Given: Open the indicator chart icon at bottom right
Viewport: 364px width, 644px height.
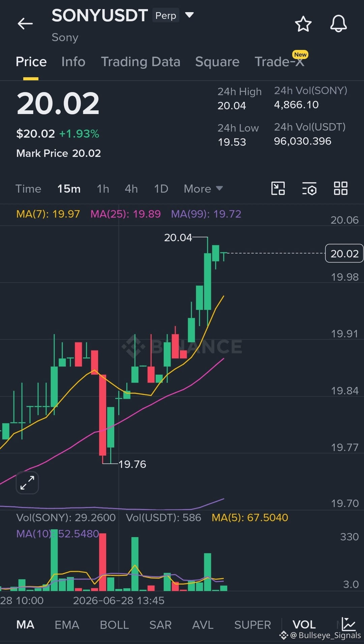Looking at the screenshot, I should click(x=348, y=624).
